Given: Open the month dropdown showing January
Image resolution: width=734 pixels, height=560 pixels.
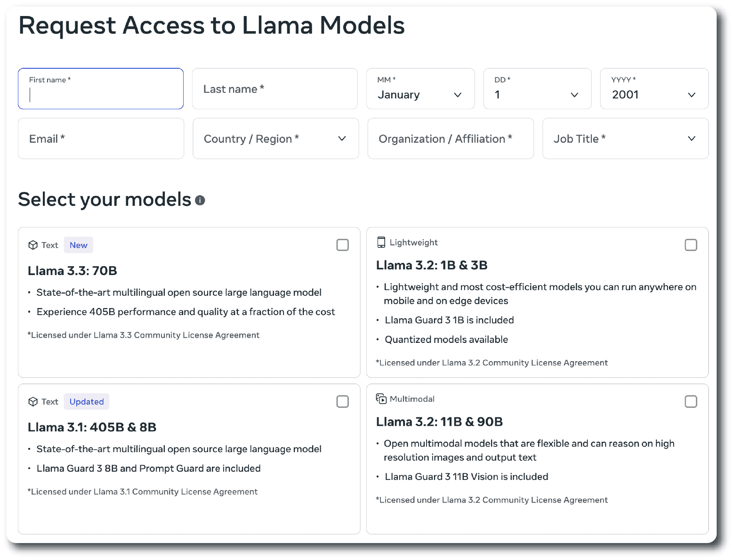Looking at the screenshot, I should (x=420, y=89).
